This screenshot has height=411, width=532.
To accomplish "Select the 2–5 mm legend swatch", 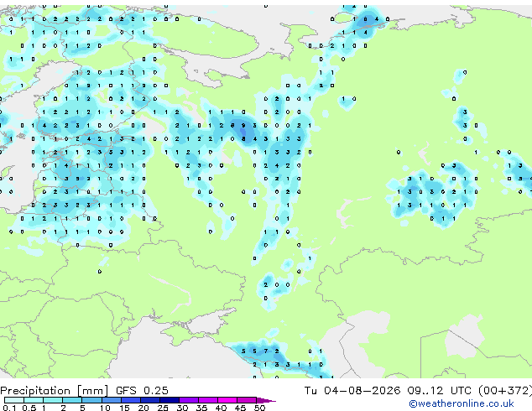I will click(x=72, y=400).
